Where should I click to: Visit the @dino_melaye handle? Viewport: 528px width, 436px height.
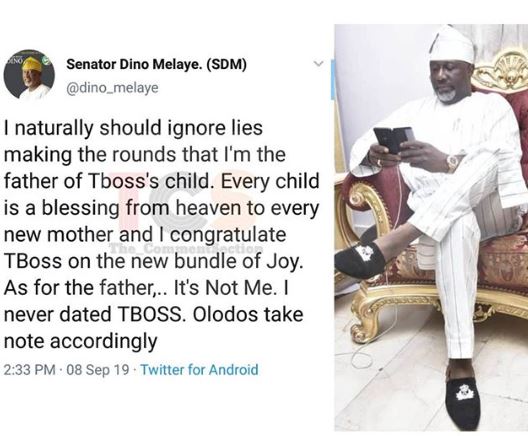pyautogui.click(x=112, y=88)
